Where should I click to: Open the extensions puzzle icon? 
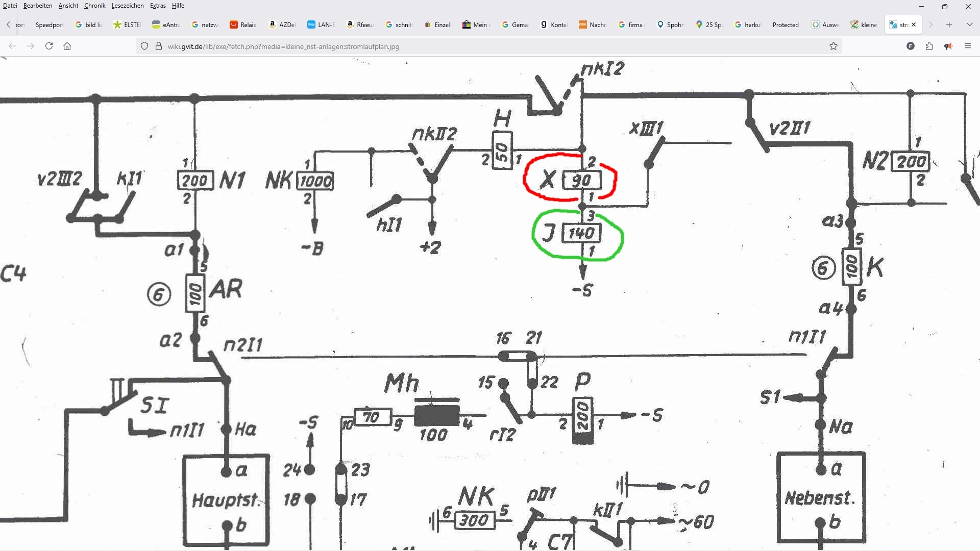click(x=929, y=46)
